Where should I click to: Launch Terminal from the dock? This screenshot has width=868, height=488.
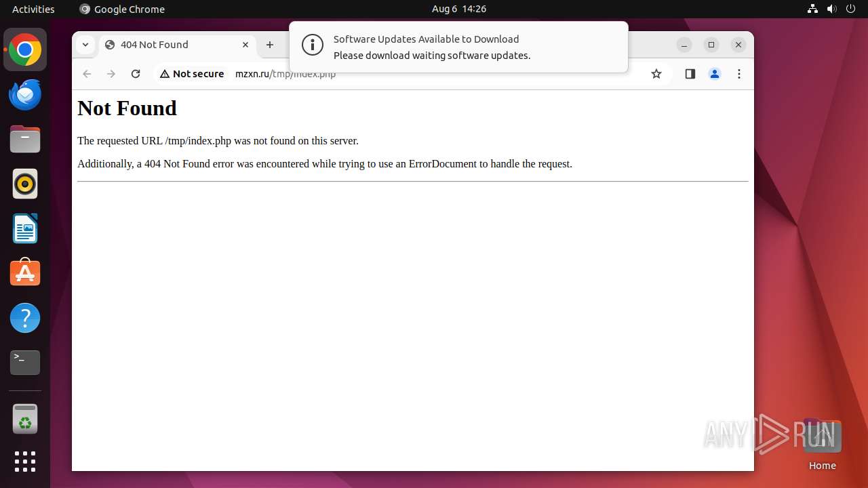(25, 363)
